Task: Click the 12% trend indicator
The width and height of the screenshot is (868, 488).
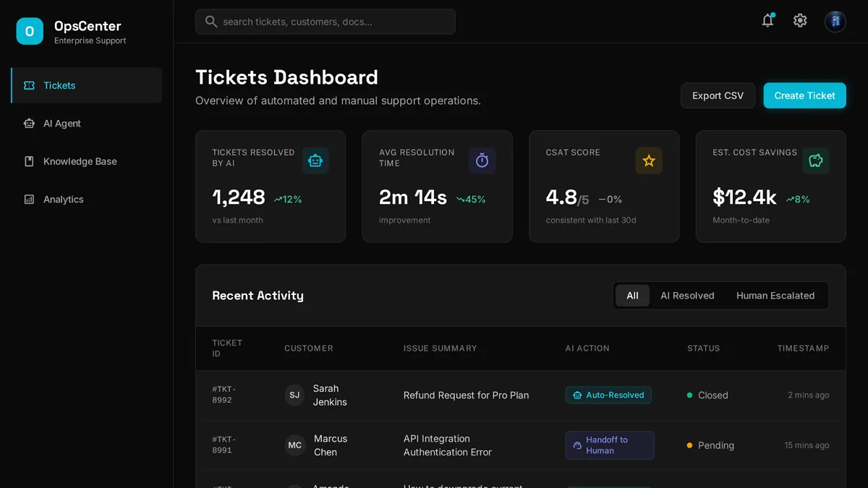Action: (288, 200)
